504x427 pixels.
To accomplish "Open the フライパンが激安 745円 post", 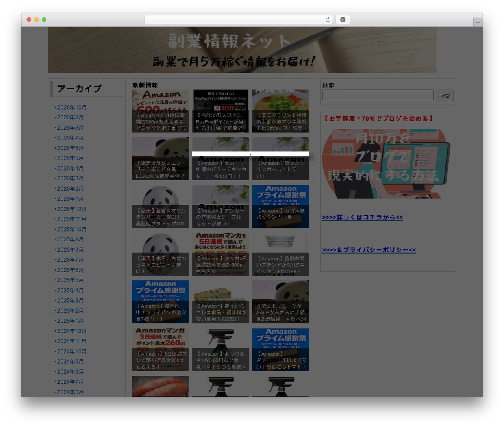I will 161,302.
